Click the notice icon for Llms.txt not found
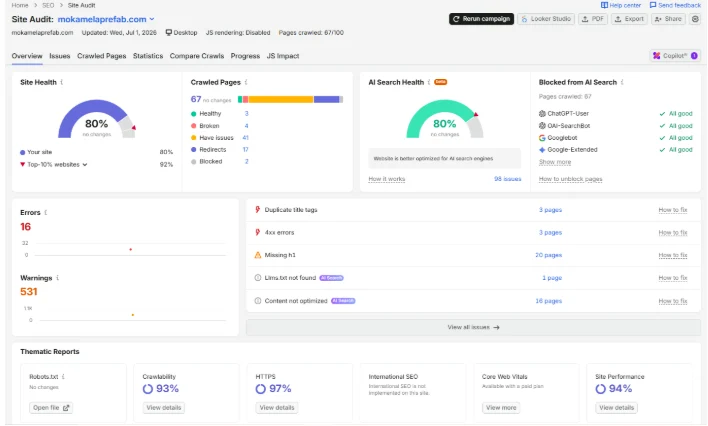Screen dimensions: 708x426 coord(258,278)
